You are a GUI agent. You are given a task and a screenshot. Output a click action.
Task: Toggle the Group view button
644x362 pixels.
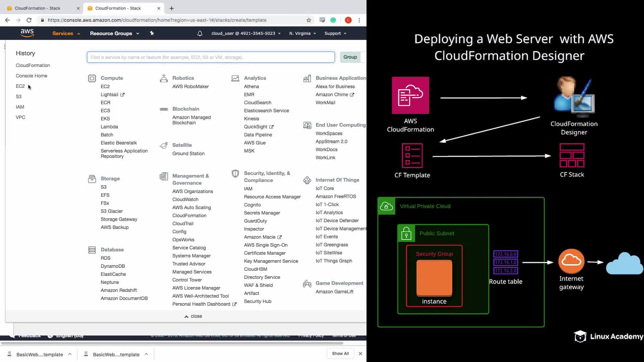pyautogui.click(x=350, y=57)
